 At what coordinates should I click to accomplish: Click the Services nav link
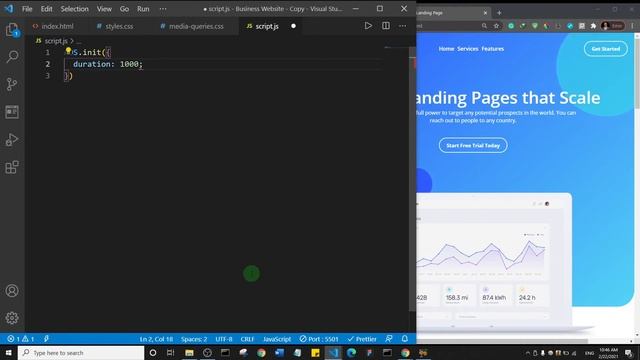pyautogui.click(x=467, y=49)
